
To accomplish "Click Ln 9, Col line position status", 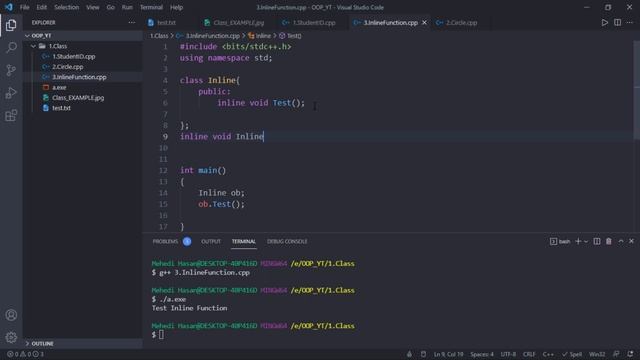I will pyautogui.click(x=448, y=354).
